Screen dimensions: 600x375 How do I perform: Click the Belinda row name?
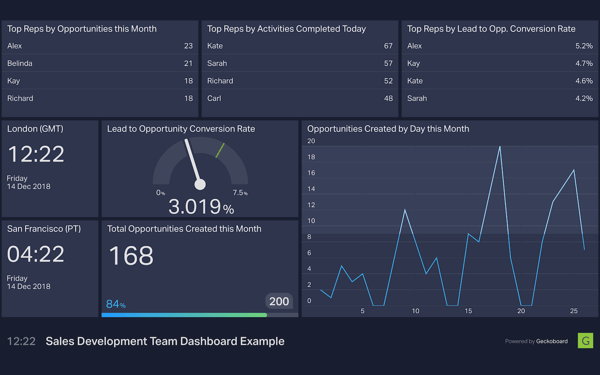20,64
